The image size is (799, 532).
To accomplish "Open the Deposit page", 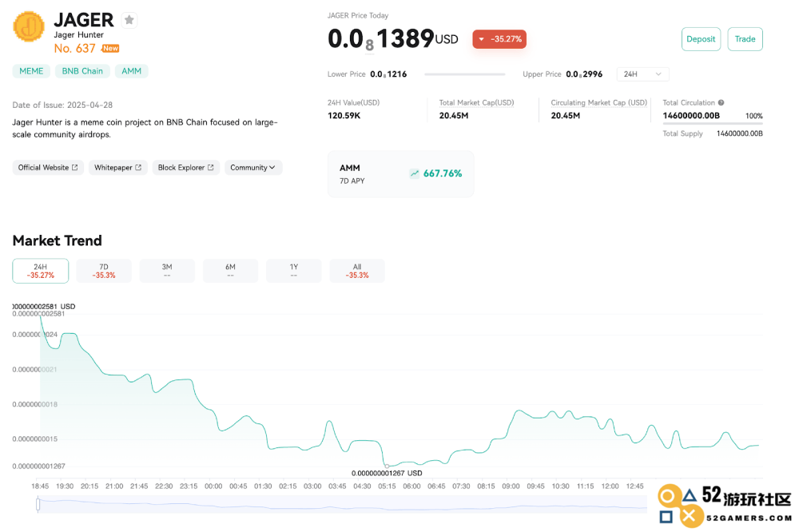I will (x=701, y=39).
